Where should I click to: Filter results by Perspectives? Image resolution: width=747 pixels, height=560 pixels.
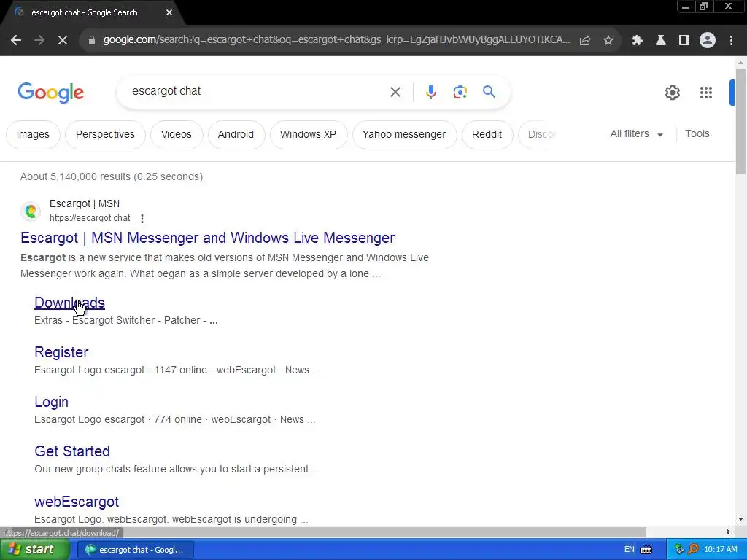[105, 134]
